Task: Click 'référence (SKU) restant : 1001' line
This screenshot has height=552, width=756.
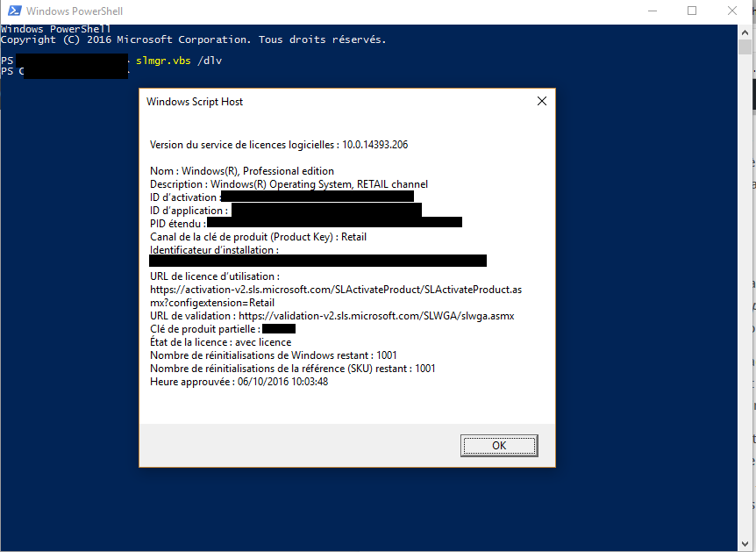Action: [x=293, y=369]
